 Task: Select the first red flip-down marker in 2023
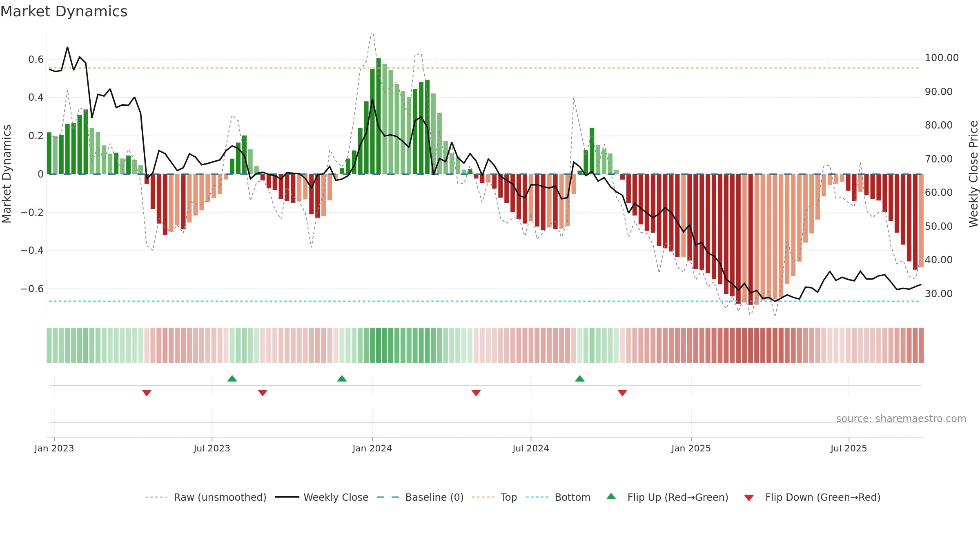[x=147, y=393]
